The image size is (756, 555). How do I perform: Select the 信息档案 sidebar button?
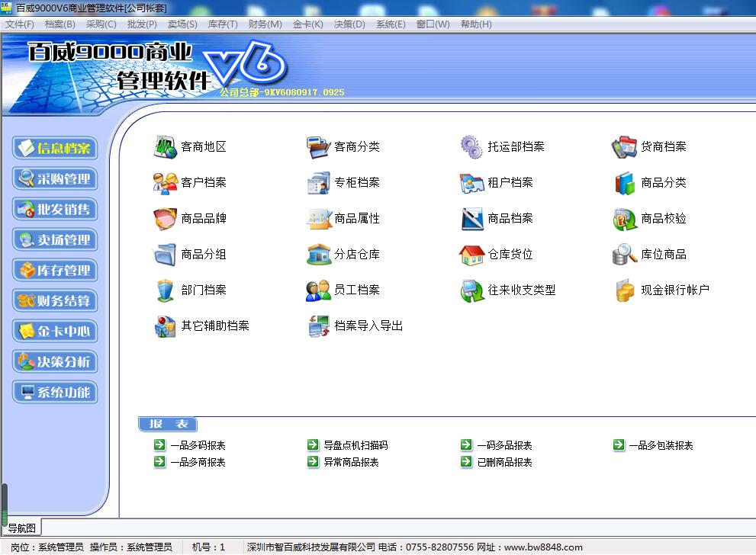pos(55,148)
